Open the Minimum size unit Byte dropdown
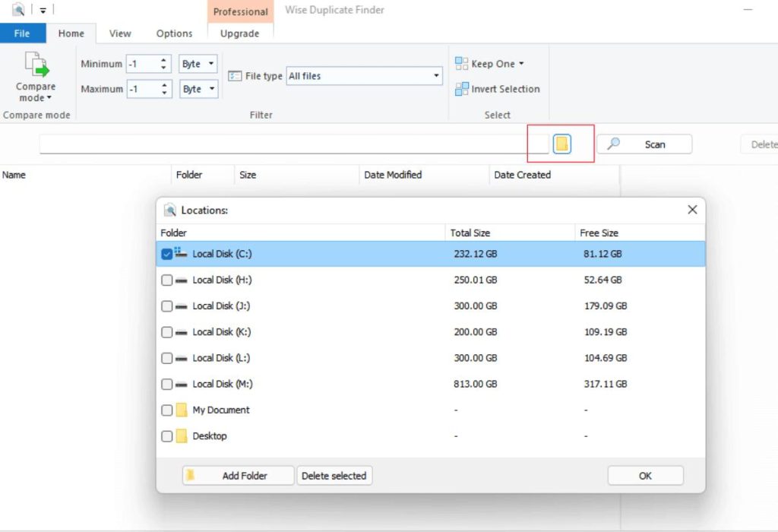778x532 pixels. tap(198, 64)
